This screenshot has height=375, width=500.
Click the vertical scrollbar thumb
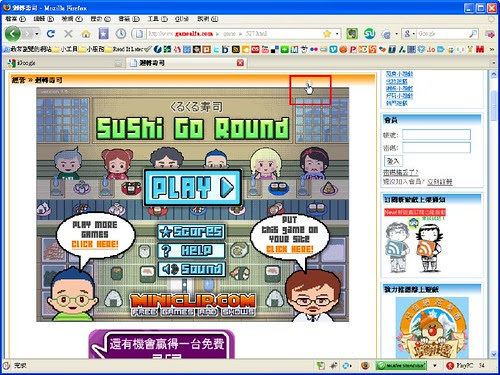click(494, 105)
